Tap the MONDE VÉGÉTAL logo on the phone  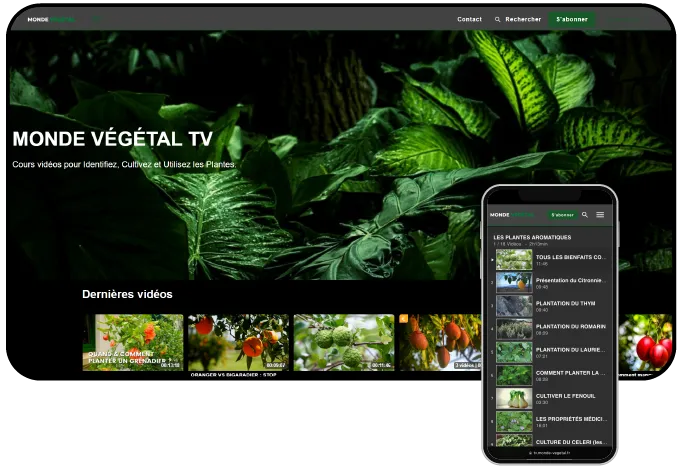click(512, 215)
